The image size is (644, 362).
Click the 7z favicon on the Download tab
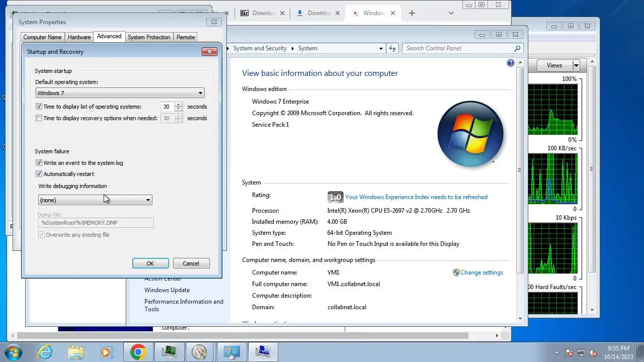click(245, 13)
